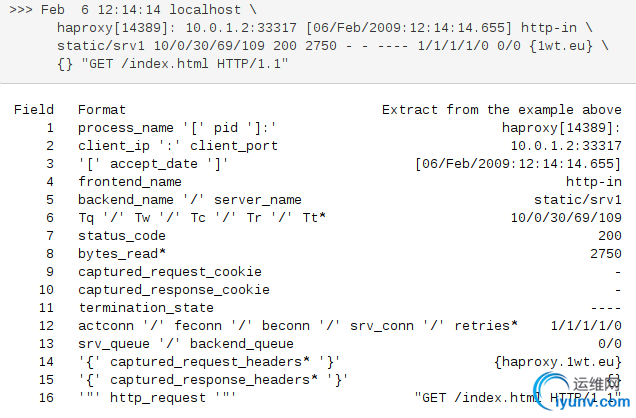Click the status_code field entry
This screenshot has width=636, height=418.
click(122, 236)
